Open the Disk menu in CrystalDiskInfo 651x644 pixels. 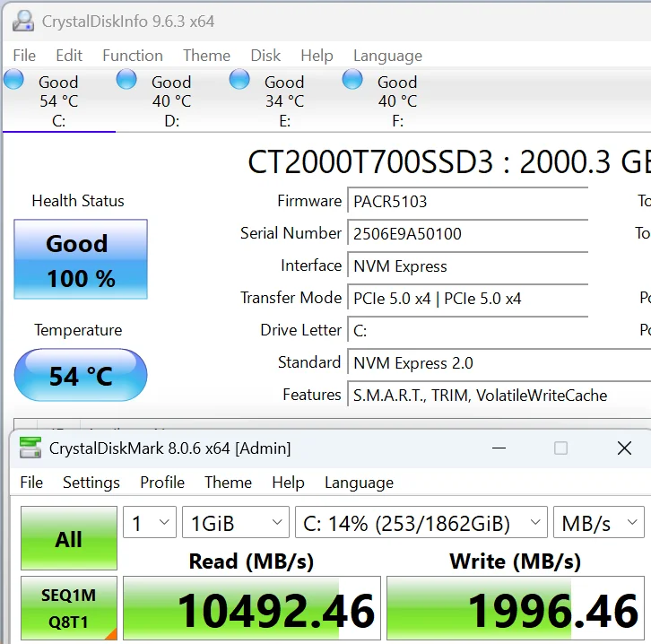coord(265,56)
